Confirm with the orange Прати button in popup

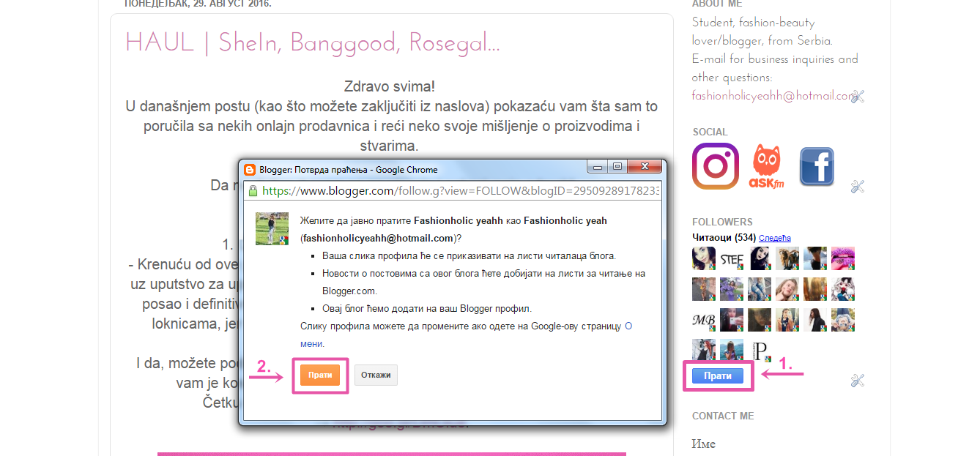pyautogui.click(x=320, y=375)
